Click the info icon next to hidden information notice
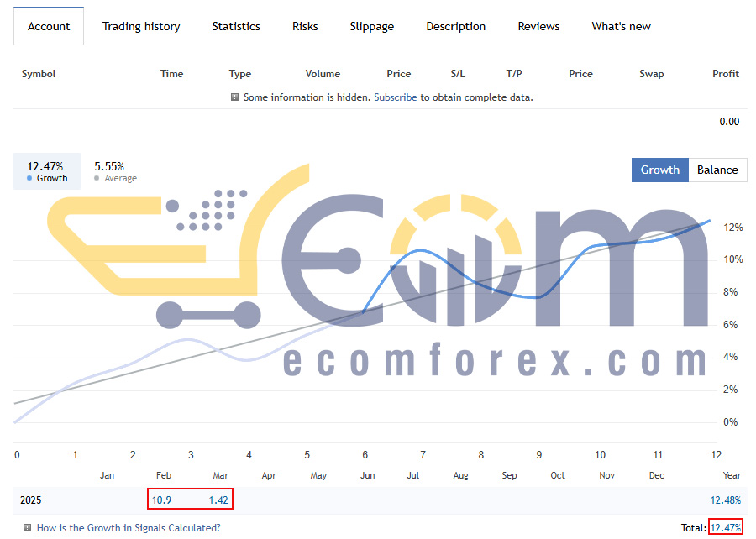The width and height of the screenshot is (756, 539). pos(235,97)
